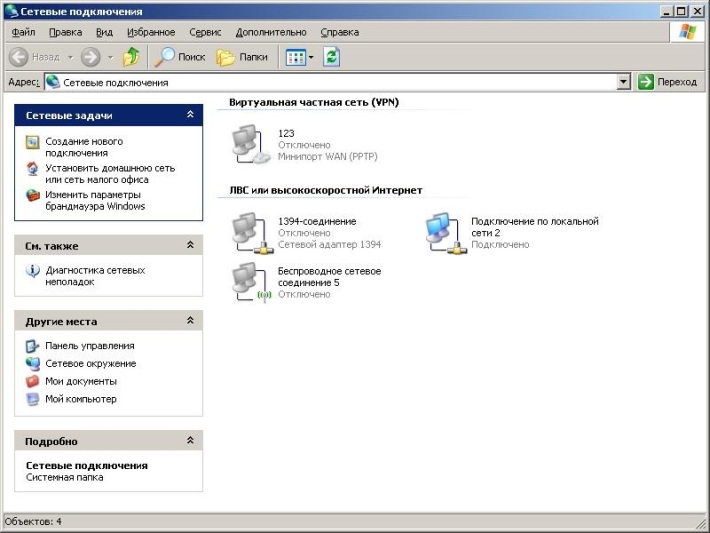Open the Views dropdown arrow
Image resolution: width=710 pixels, height=533 pixels.
click(x=311, y=58)
